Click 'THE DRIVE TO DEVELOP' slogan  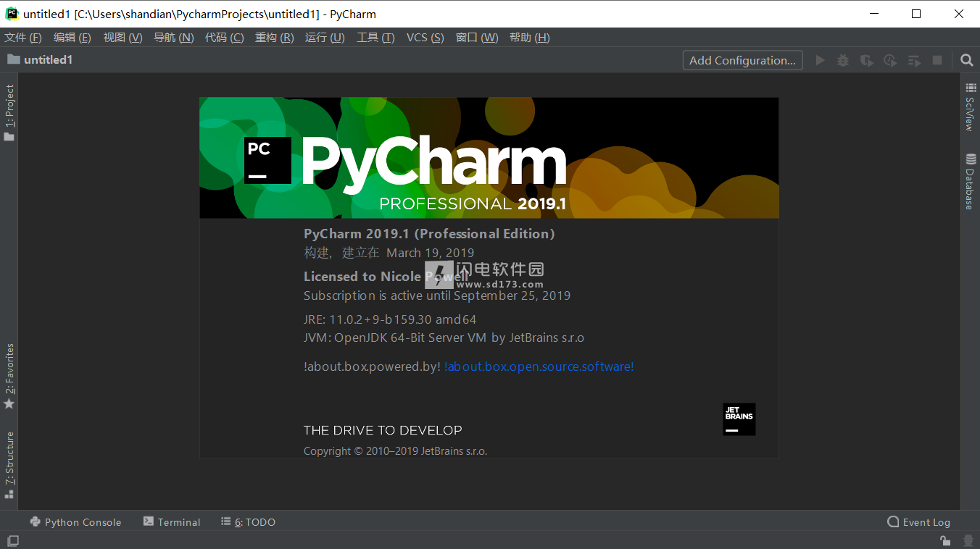(383, 430)
